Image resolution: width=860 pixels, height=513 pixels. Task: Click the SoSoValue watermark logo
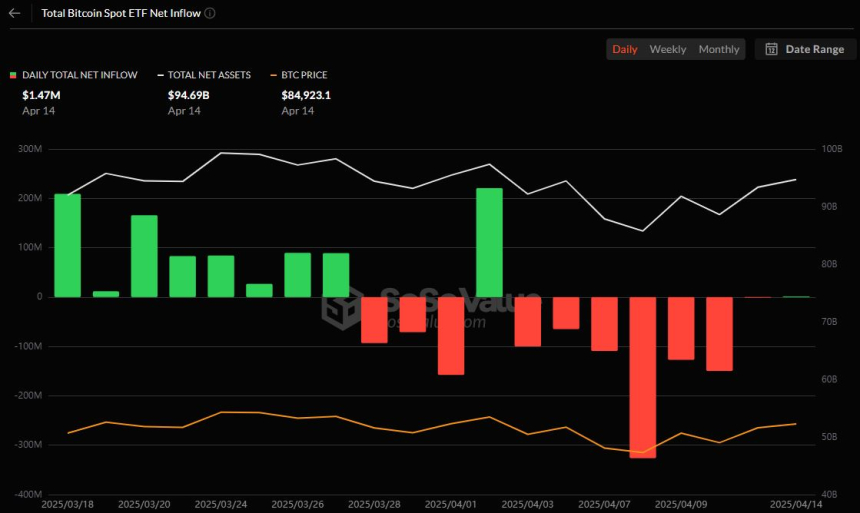pos(342,308)
